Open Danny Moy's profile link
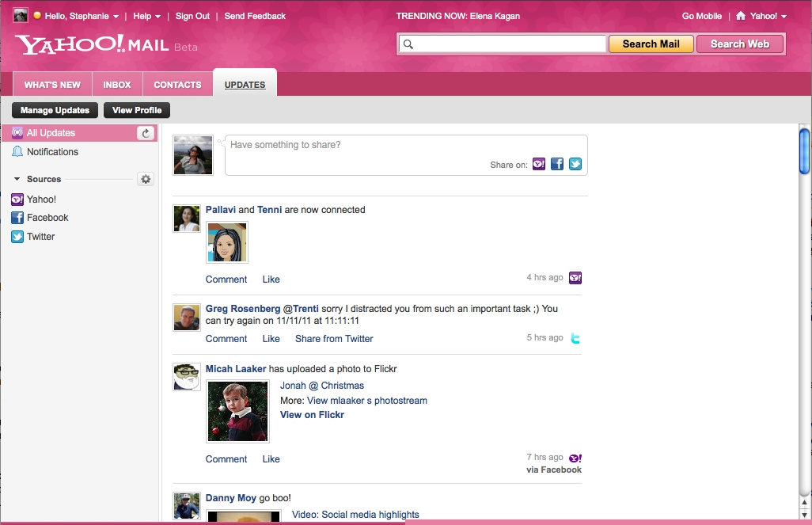This screenshot has height=525, width=812. click(x=231, y=498)
